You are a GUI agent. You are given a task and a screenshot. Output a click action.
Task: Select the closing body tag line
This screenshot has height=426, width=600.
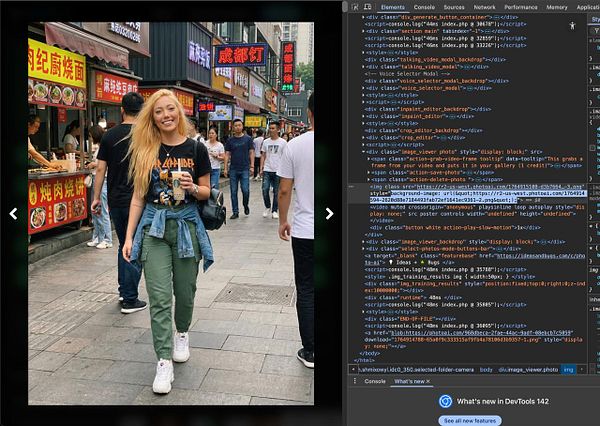369,354
